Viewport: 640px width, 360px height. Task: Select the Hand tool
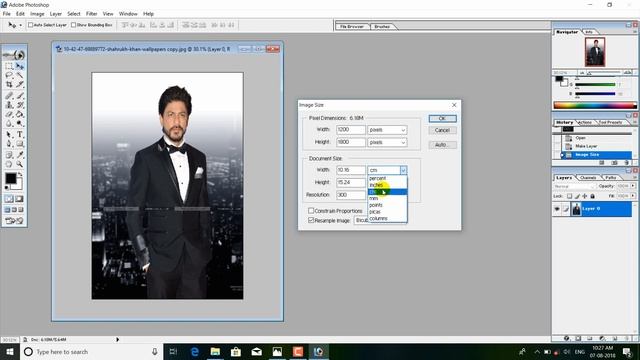9,164
